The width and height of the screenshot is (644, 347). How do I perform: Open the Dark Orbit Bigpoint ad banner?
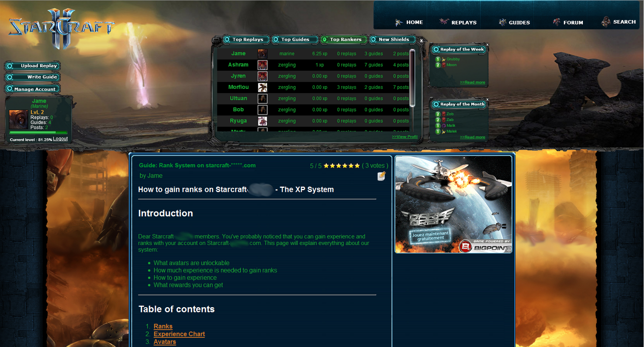[453, 204]
